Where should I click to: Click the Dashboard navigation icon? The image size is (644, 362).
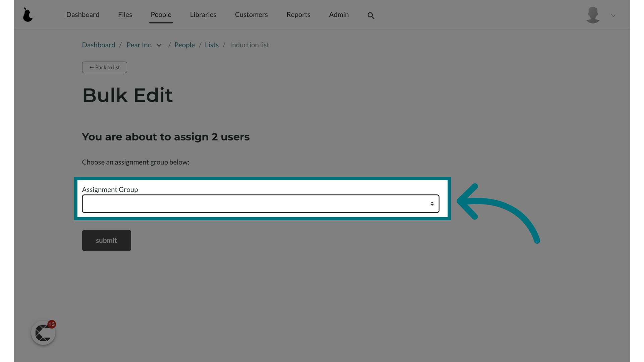(x=83, y=14)
